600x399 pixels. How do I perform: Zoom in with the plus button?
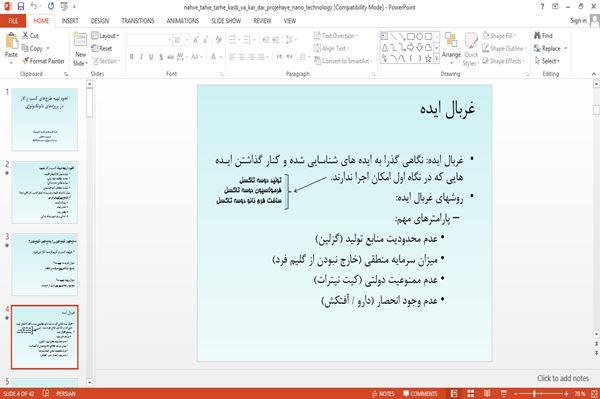pyautogui.click(x=566, y=394)
